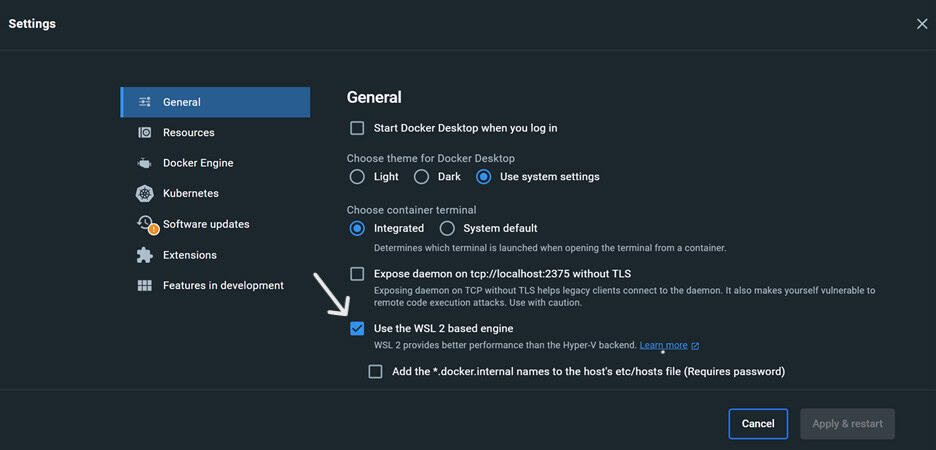The width and height of the screenshot is (936, 450).
Task: Select the Light theme radio button
Action: point(357,177)
